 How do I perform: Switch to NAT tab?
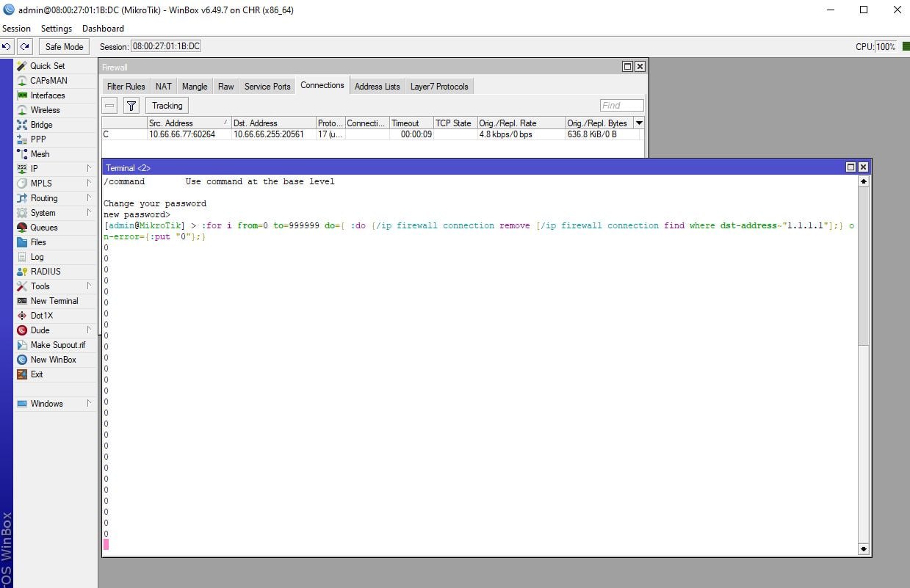164,86
